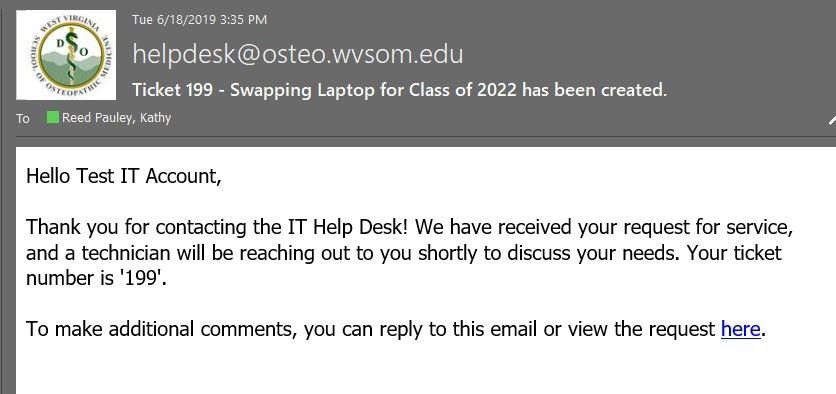
Task: Click sender address helpdesk@osteo.wvsom.edu
Action: click(298, 54)
